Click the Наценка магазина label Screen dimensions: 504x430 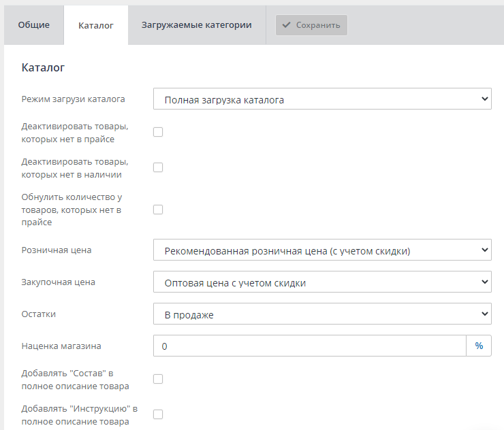[61, 346]
